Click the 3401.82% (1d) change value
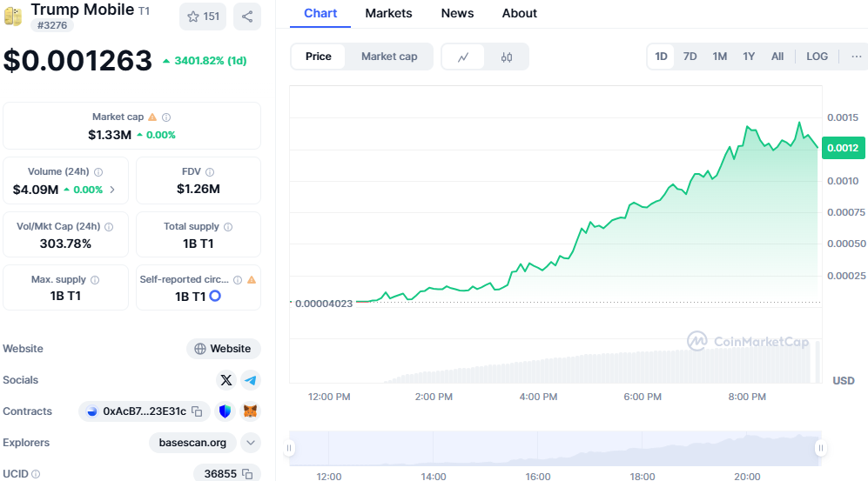This screenshot has width=868, height=481. (205, 61)
